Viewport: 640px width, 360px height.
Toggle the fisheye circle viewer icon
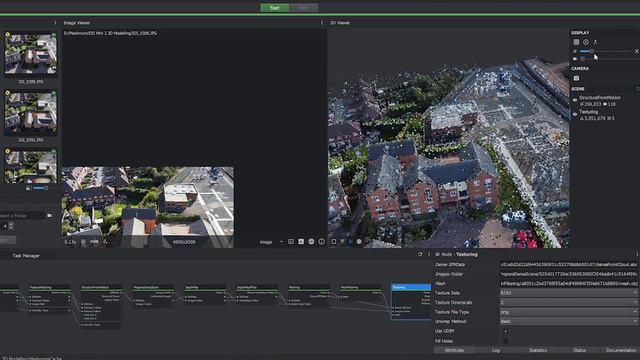coord(311,242)
